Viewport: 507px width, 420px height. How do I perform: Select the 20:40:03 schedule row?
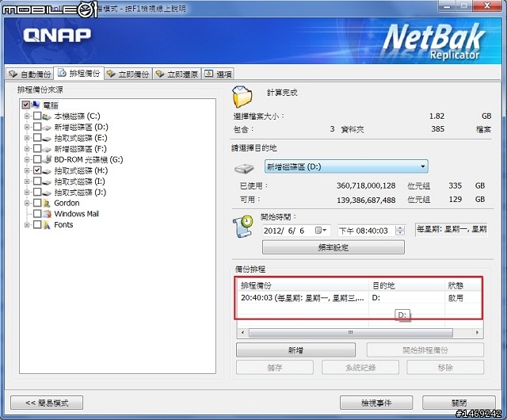coord(358,298)
